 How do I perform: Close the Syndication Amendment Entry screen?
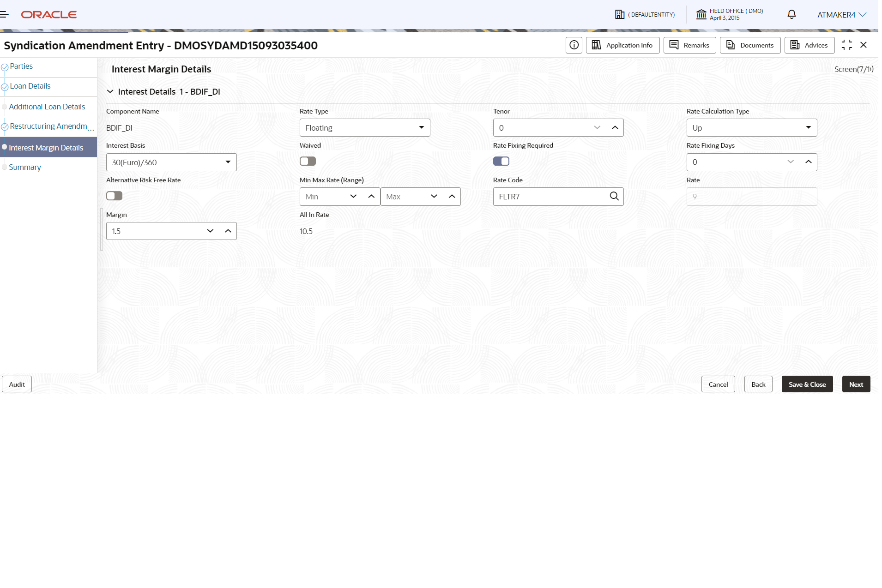(x=864, y=45)
